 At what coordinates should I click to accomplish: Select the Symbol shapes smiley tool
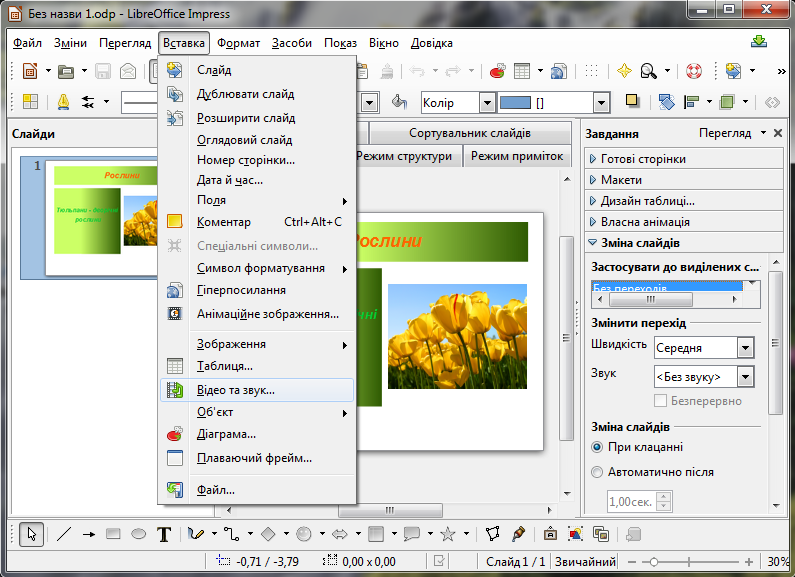(x=304, y=534)
